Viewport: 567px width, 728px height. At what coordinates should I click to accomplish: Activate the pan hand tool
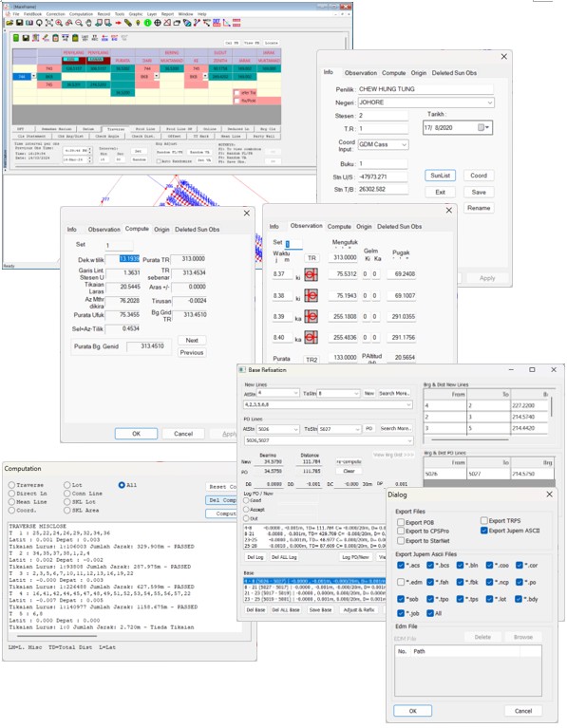coord(88,22)
